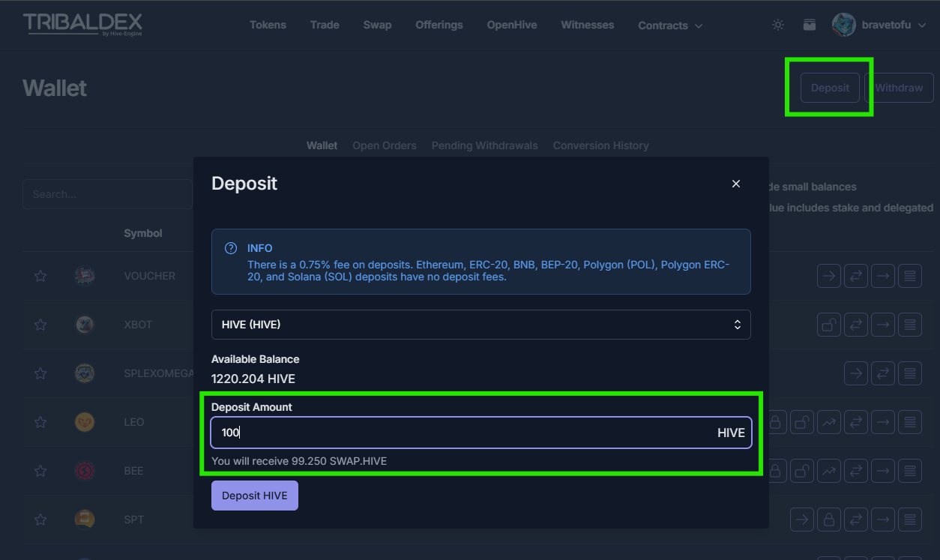The width and height of the screenshot is (940, 560).
Task: Select the Wallet tab
Action: click(322, 145)
